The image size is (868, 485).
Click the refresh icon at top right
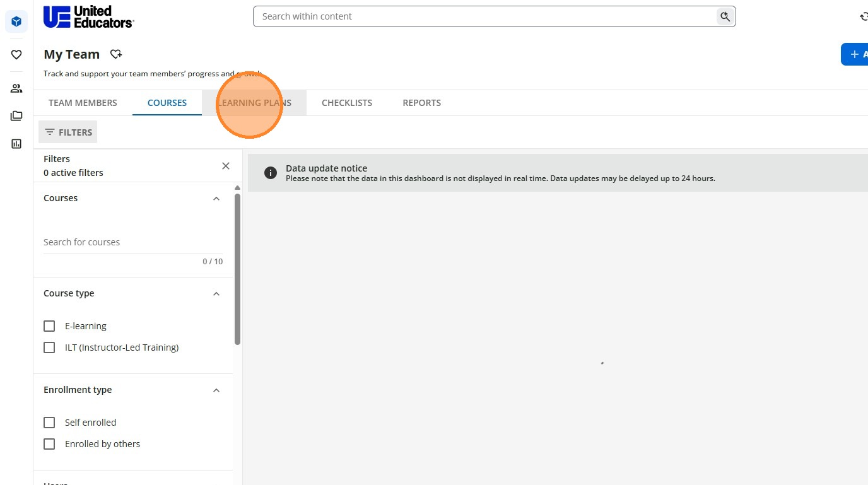[864, 16]
